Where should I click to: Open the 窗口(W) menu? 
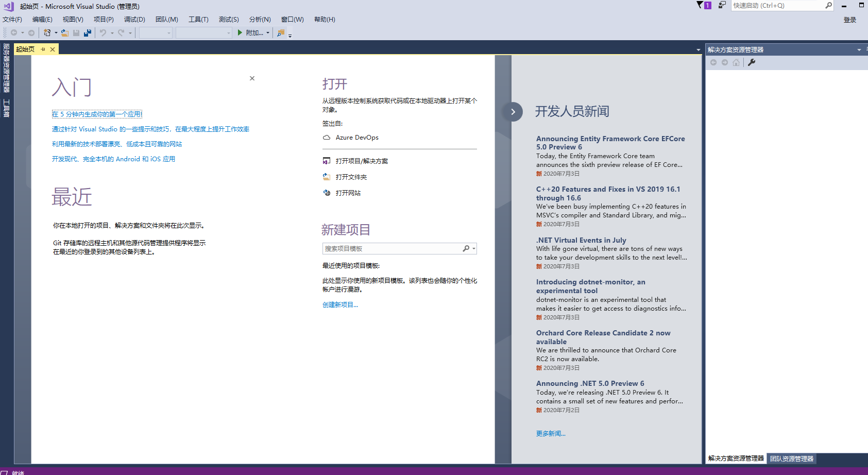[x=293, y=20]
